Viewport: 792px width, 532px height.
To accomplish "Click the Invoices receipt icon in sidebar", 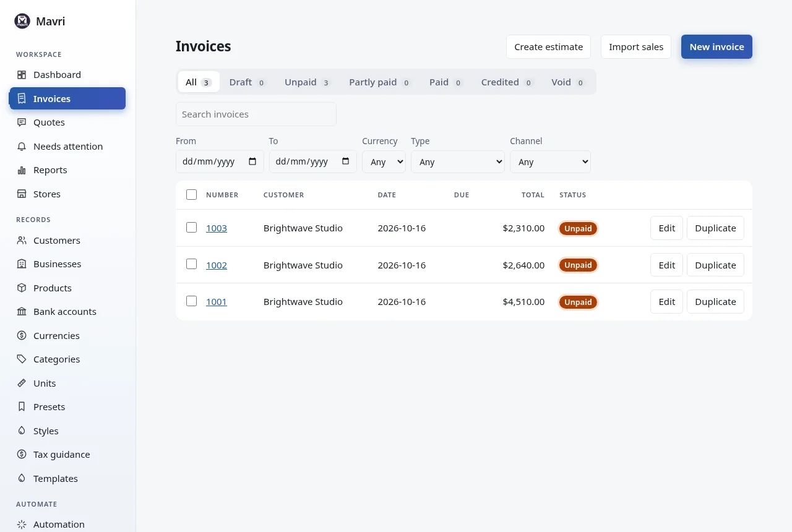I will 22,98.
